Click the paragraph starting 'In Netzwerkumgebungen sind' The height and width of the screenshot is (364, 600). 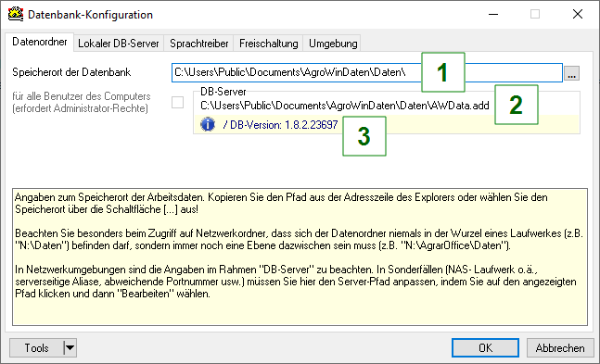point(296,282)
